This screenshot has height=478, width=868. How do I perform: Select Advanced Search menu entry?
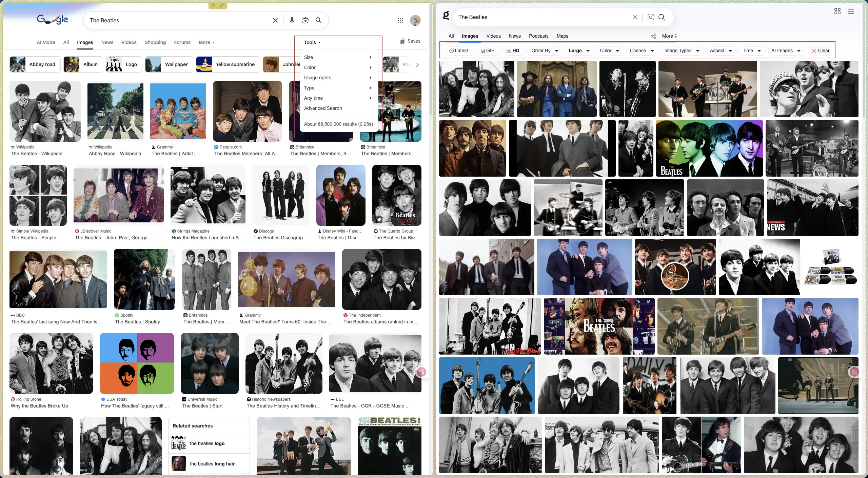[323, 108]
